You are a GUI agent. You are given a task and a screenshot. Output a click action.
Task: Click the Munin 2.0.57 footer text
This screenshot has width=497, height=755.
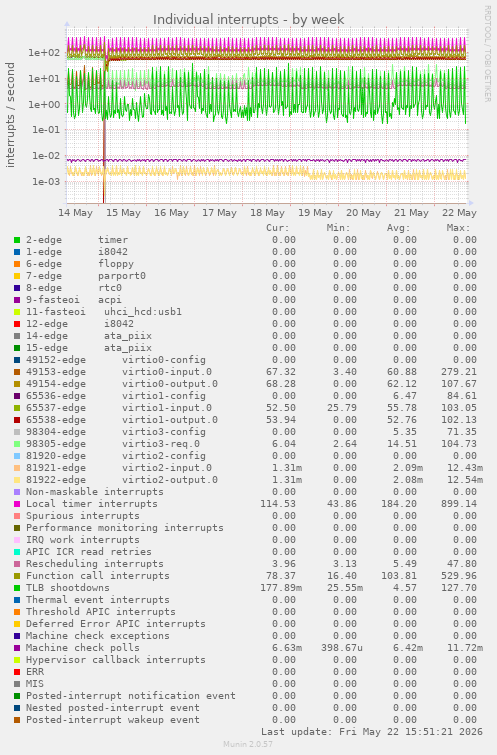(248, 744)
